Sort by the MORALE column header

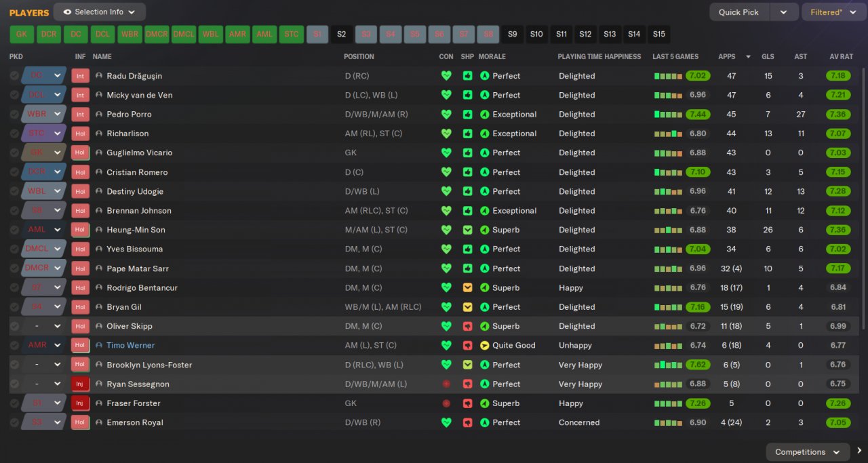click(x=492, y=56)
